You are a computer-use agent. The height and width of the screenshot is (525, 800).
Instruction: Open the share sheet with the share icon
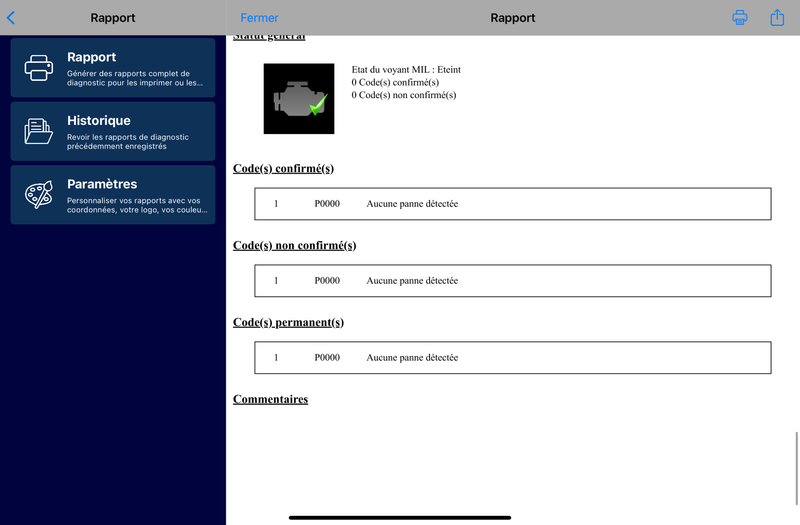pyautogui.click(x=777, y=17)
